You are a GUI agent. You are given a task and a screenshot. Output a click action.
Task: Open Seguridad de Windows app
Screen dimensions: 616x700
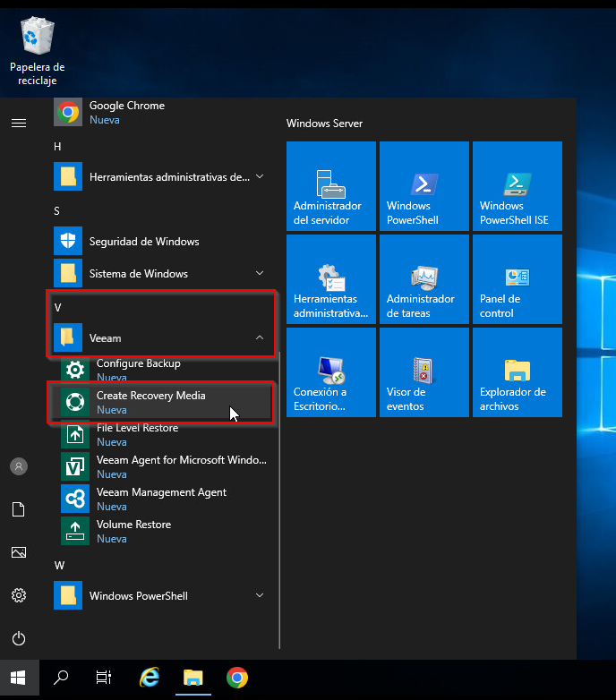143,242
